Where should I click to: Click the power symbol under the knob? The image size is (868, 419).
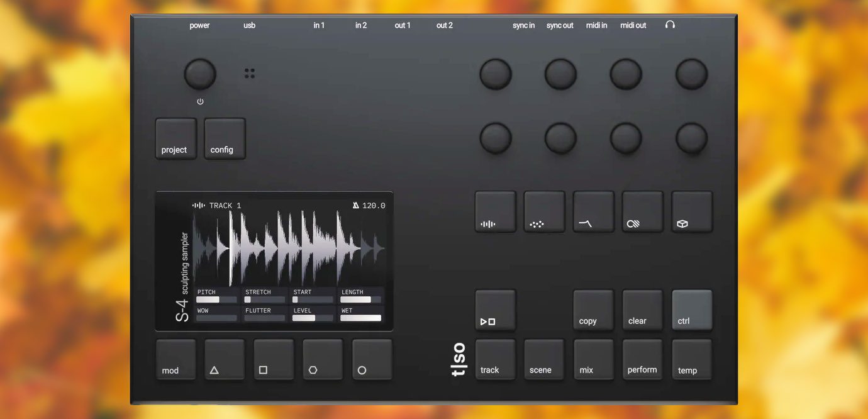(x=200, y=101)
